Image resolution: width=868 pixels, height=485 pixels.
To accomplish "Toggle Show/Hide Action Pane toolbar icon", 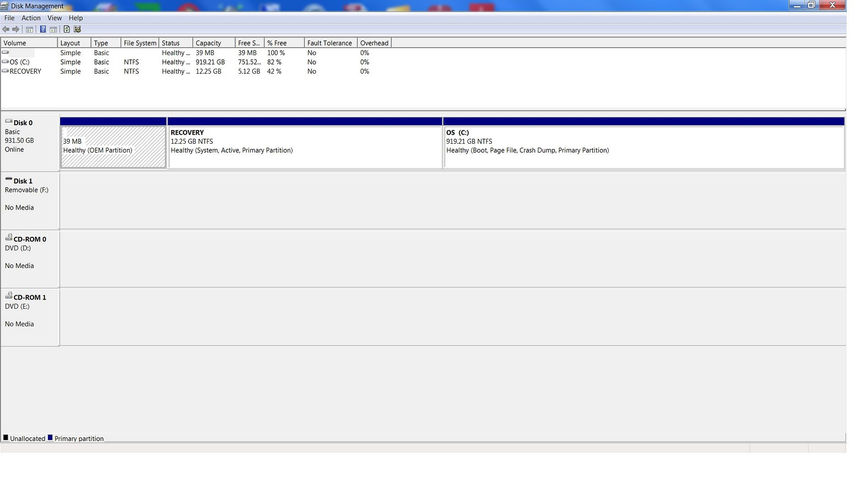I will [x=53, y=29].
